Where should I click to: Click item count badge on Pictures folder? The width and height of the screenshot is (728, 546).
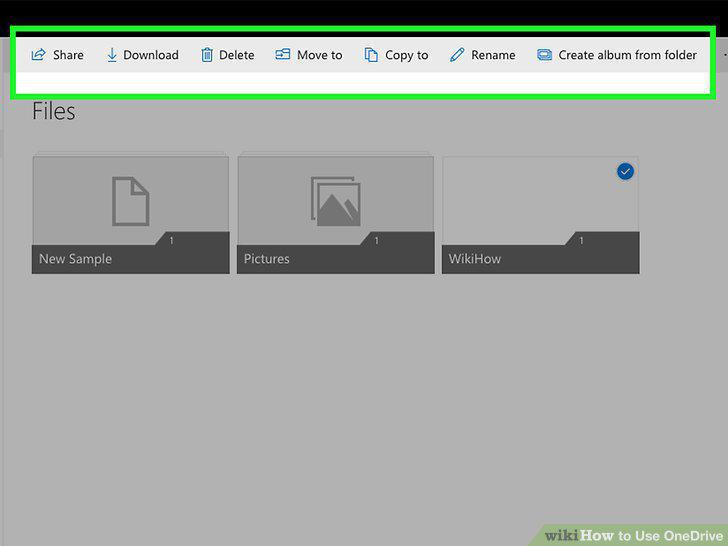click(376, 240)
